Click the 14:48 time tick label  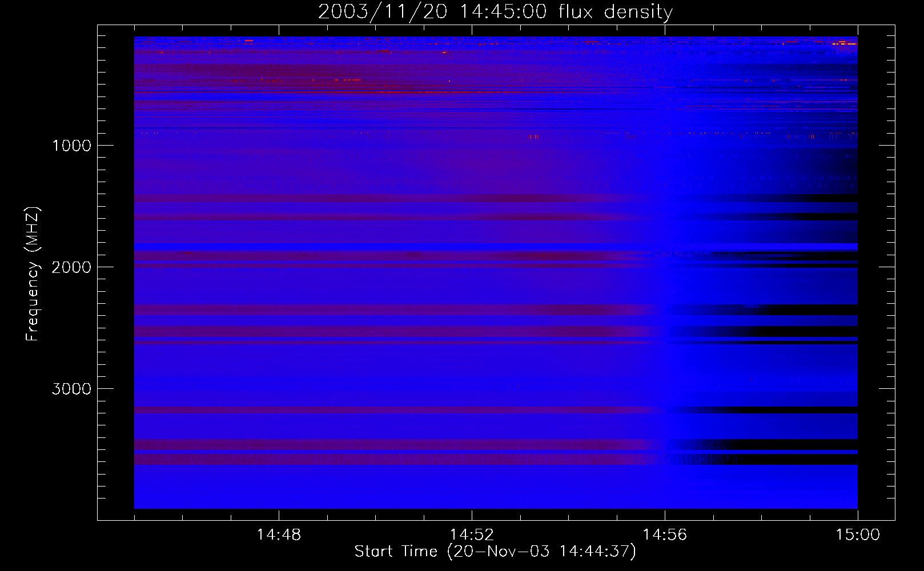click(279, 535)
